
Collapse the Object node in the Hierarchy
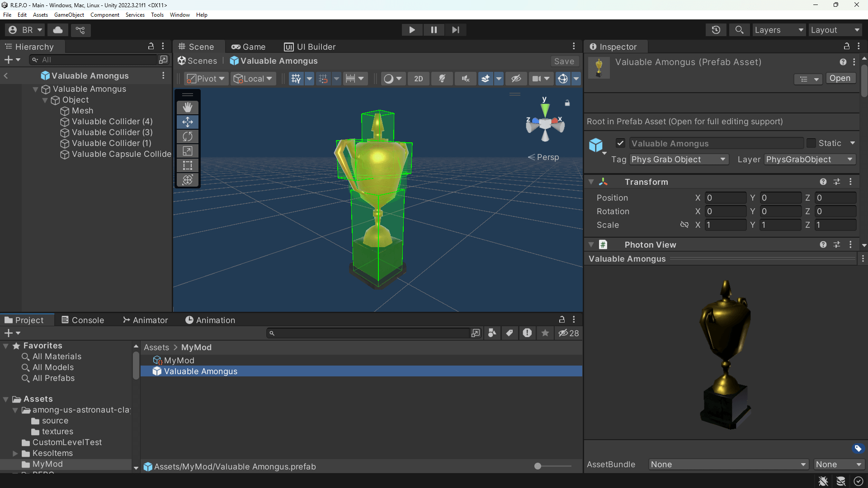[45, 100]
